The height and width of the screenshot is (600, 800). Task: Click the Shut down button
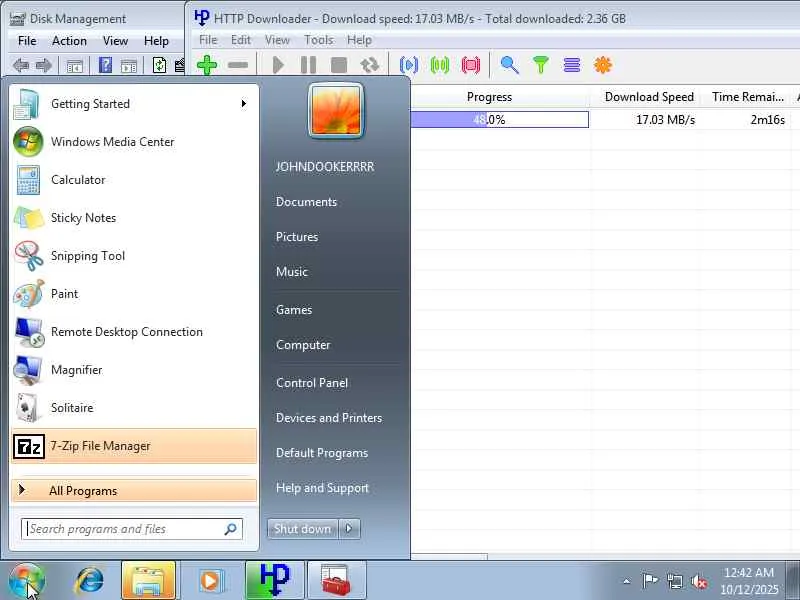(x=303, y=529)
